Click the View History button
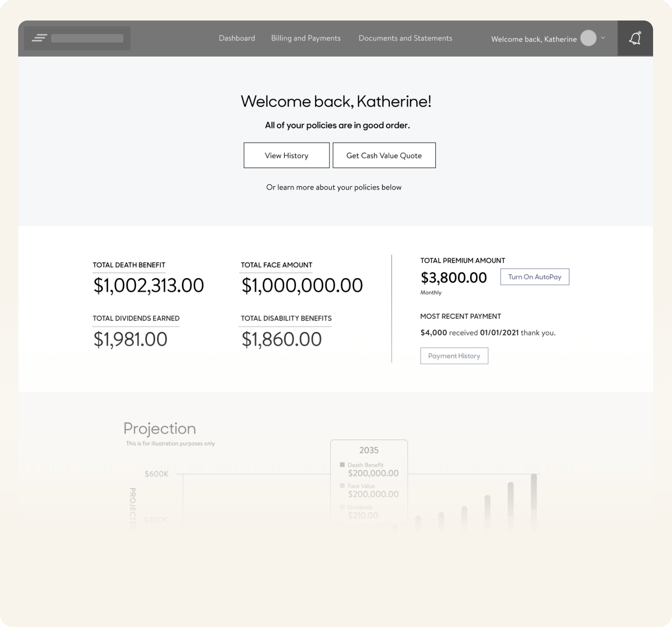The height and width of the screenshot is (627, 672). click(286, 155)
